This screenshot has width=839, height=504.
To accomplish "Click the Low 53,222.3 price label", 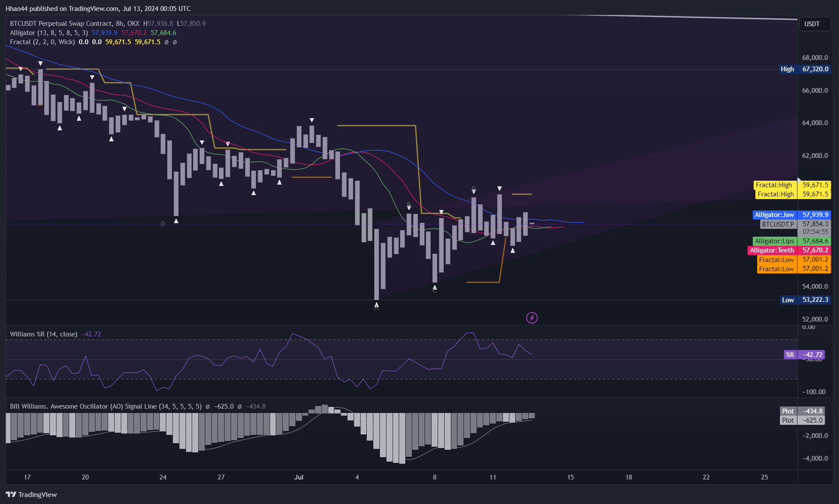I will tap(805, 300).
